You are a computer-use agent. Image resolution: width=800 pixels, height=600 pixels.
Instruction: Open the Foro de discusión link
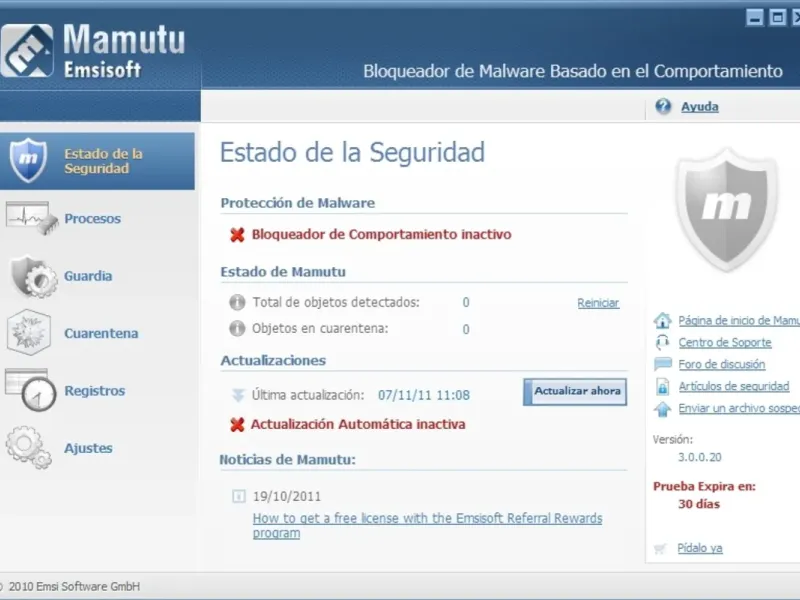click(x=721, y=364)
